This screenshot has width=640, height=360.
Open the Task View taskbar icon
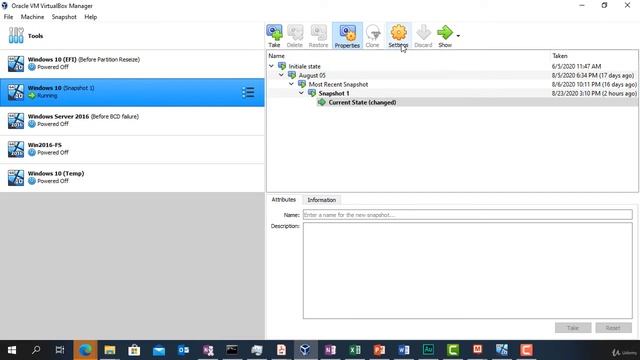pyautogui.click(x=60, y=350)
